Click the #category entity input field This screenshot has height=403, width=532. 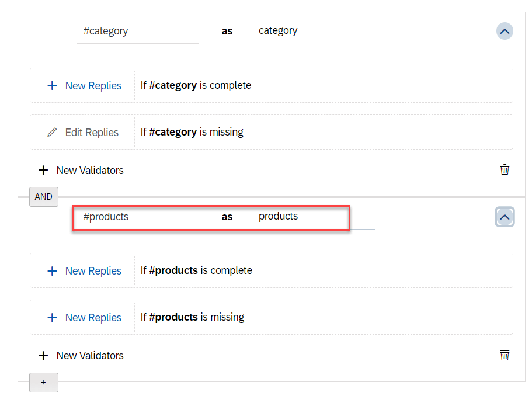tap(137, 31)
